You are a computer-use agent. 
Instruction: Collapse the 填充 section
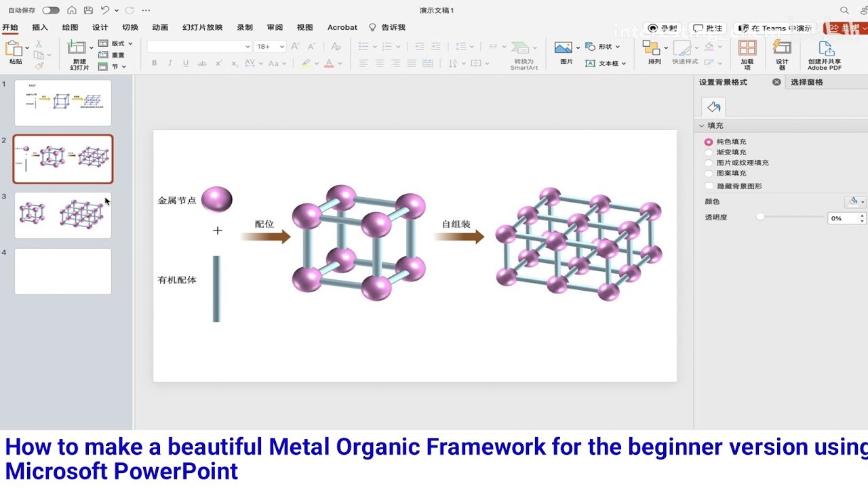click(702, 125)
